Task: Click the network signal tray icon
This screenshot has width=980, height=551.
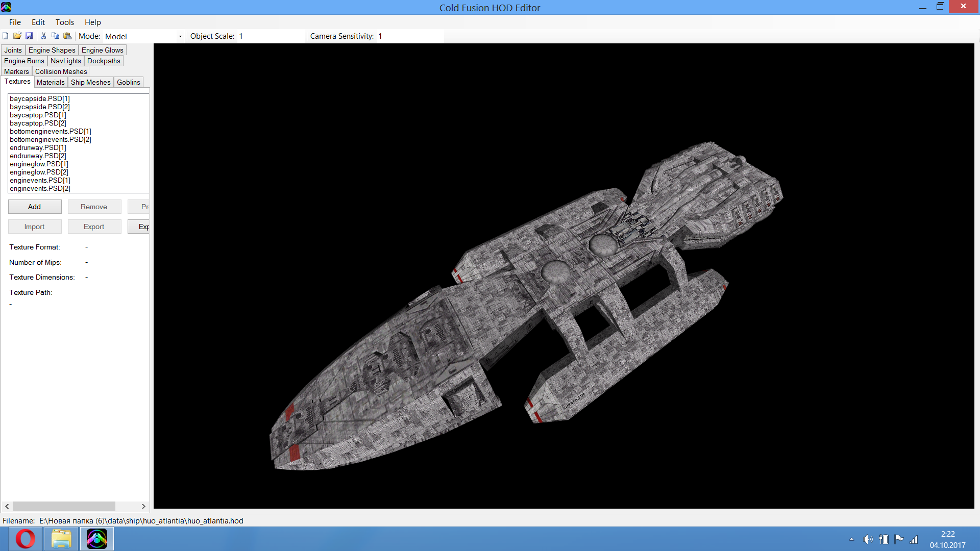Action: (914, 539)
